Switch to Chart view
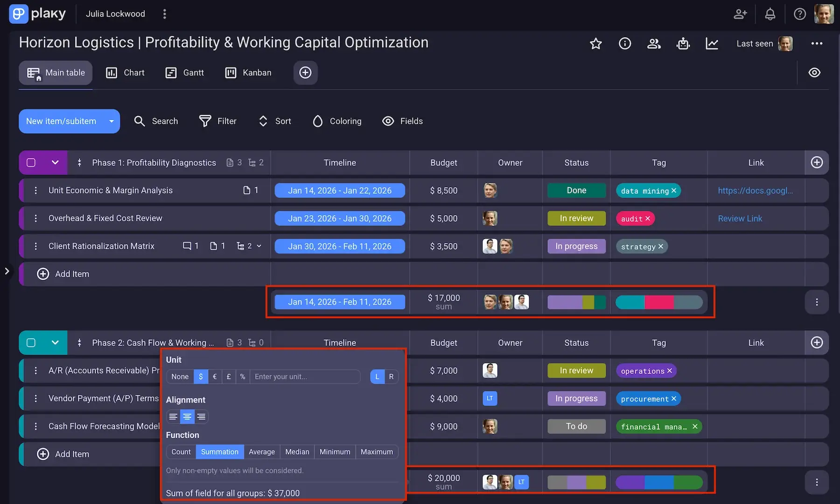 tap(125, 73)
